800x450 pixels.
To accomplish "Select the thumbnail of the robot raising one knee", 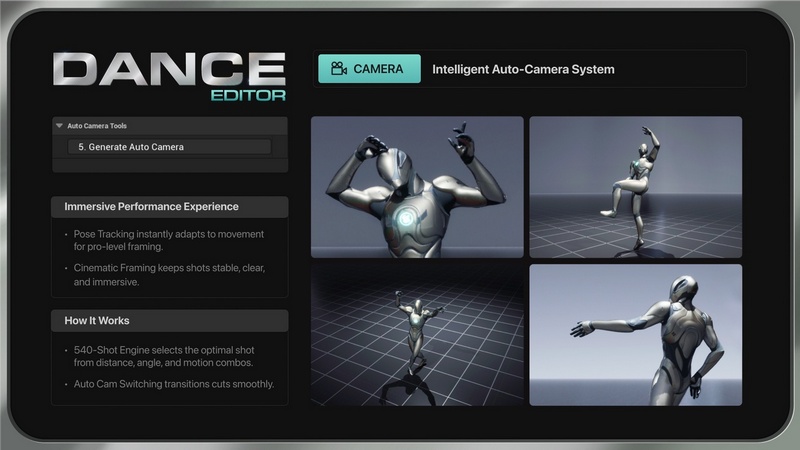I will [x=635, y=187].
